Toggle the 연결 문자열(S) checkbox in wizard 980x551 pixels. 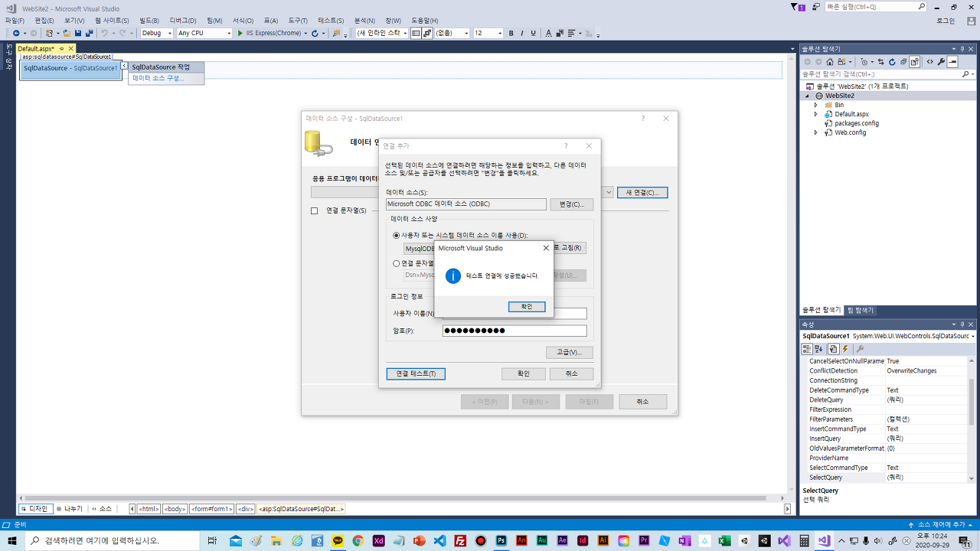click(314, 210)
